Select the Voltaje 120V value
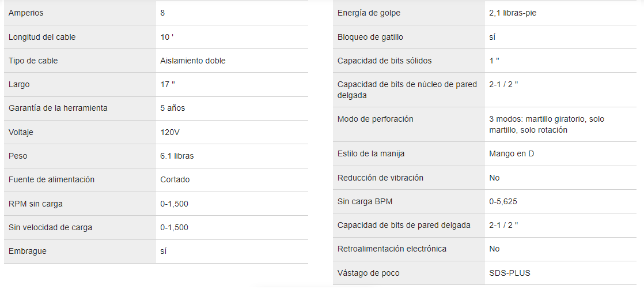This screenshot has width=644, height=300. (170, 133)
